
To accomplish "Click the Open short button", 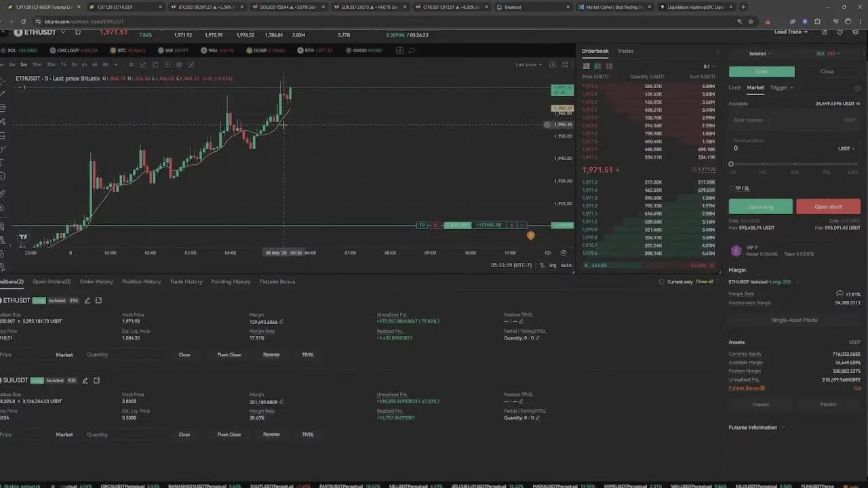I will coord(828,207).
